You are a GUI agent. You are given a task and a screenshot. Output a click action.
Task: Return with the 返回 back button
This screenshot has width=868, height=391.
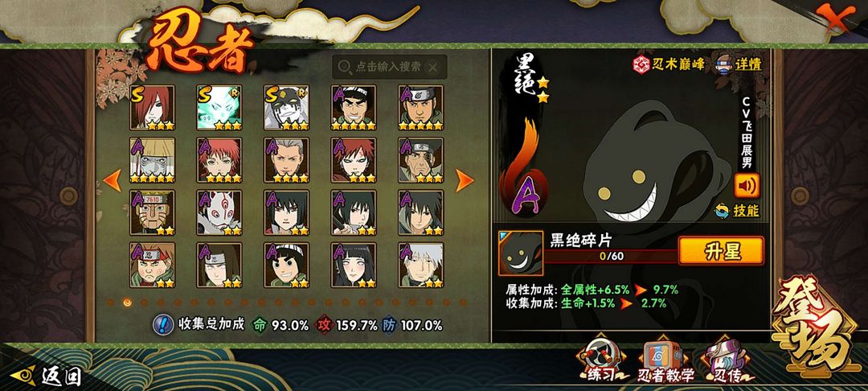click(x=47, y=376)
